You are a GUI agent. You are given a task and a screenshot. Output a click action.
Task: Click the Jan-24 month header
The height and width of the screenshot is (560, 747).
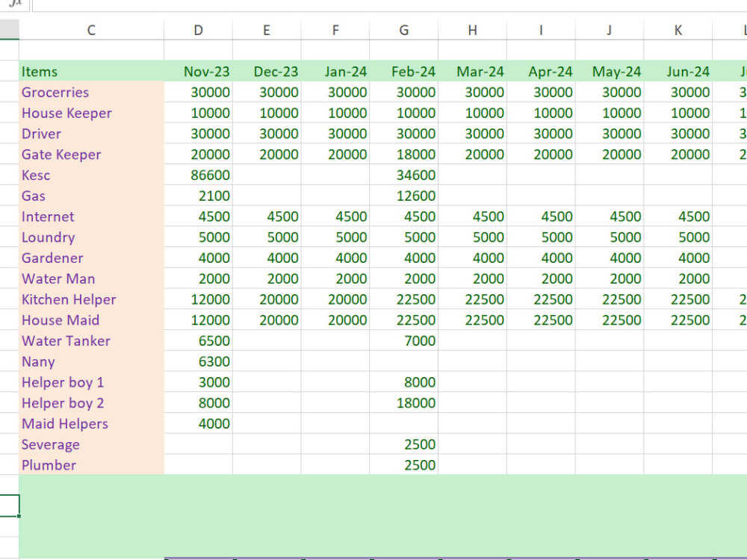pyautogui.click(x=335, y=72)
